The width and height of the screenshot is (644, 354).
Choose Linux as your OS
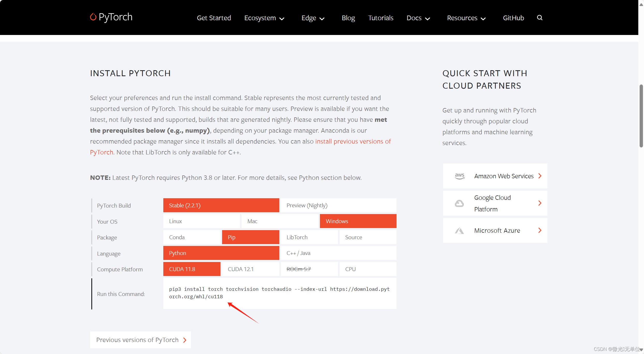[x=201, y=221]
